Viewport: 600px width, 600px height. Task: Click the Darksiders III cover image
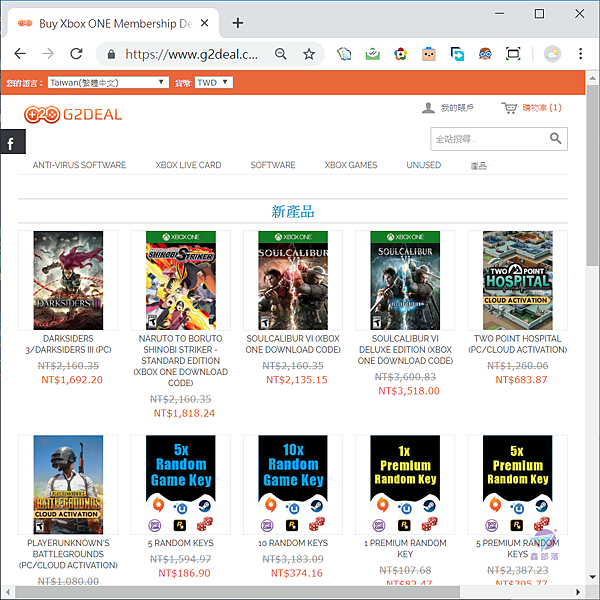[68, 280]
